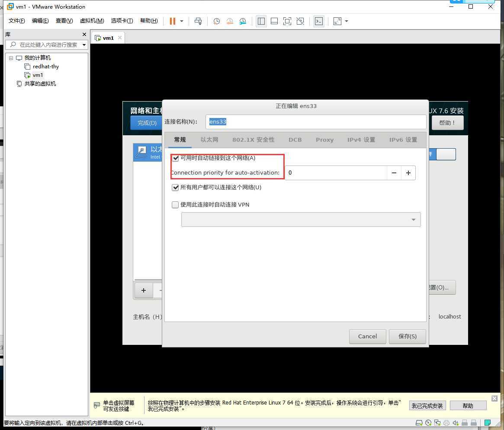Image resolution: width=504 pixels, height=430 pixels.
Task: Click the connection priority value field
Action: [336, 173]
